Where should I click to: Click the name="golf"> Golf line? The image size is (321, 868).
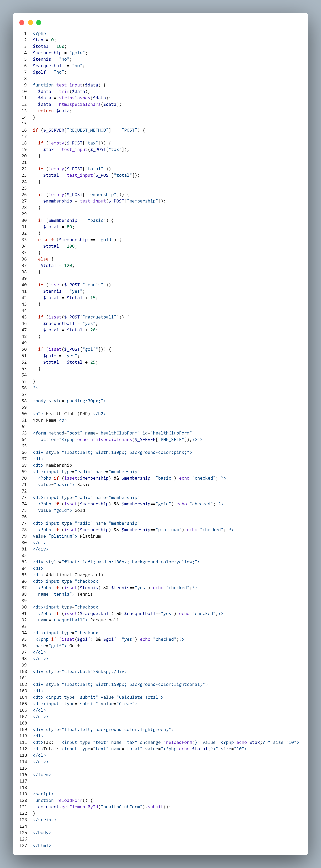click(58, 646)
